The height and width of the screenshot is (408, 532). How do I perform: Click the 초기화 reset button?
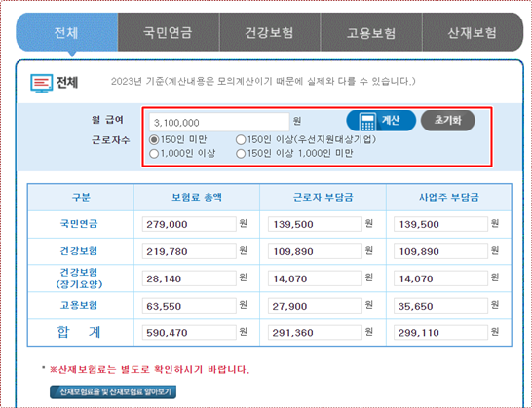click(448, 121)
